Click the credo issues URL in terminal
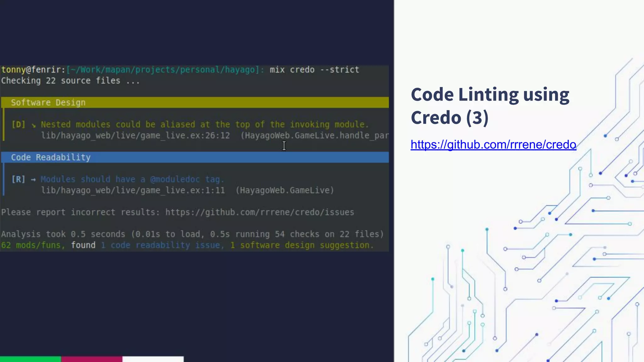Screen dimensions: 644x362 260,212
